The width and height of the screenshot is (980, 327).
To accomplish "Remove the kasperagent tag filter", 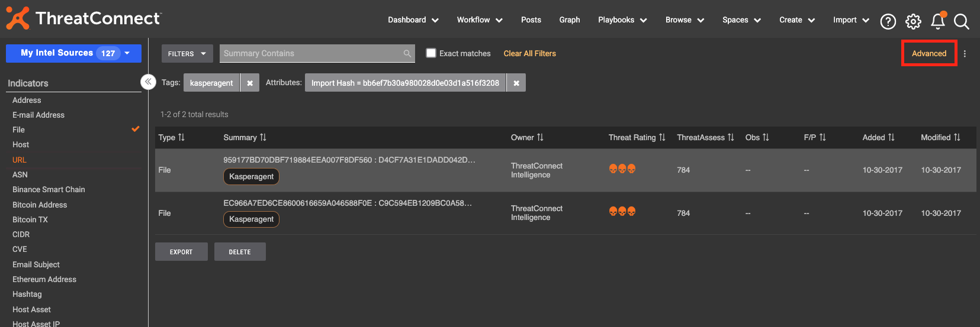I will pos(250,83).
